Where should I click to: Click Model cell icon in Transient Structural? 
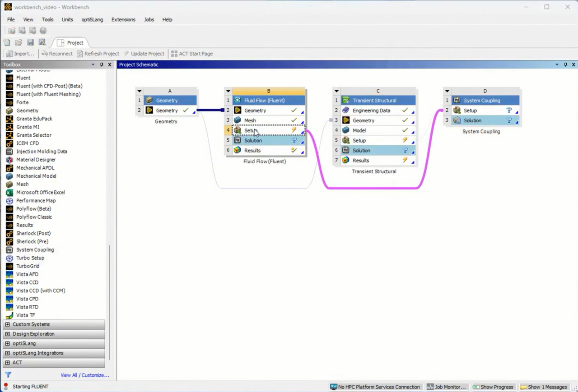[346, 130]
